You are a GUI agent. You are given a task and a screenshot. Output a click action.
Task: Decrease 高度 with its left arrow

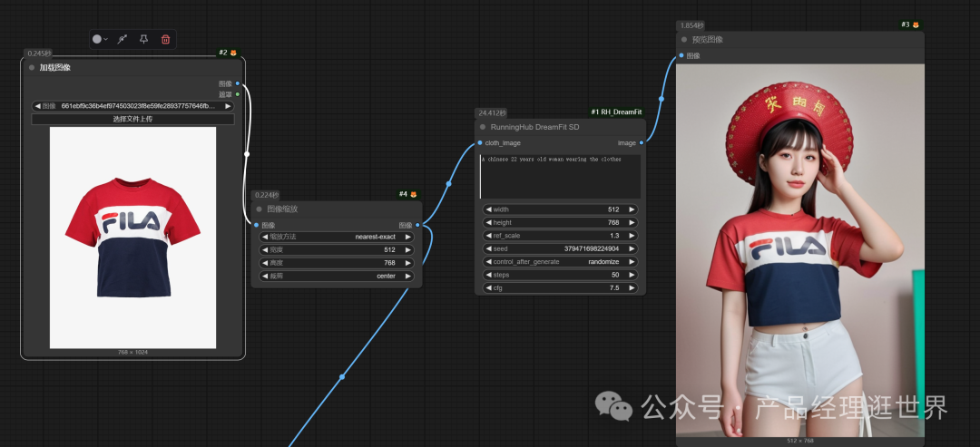pyautogui.click(x=265, y=263)
